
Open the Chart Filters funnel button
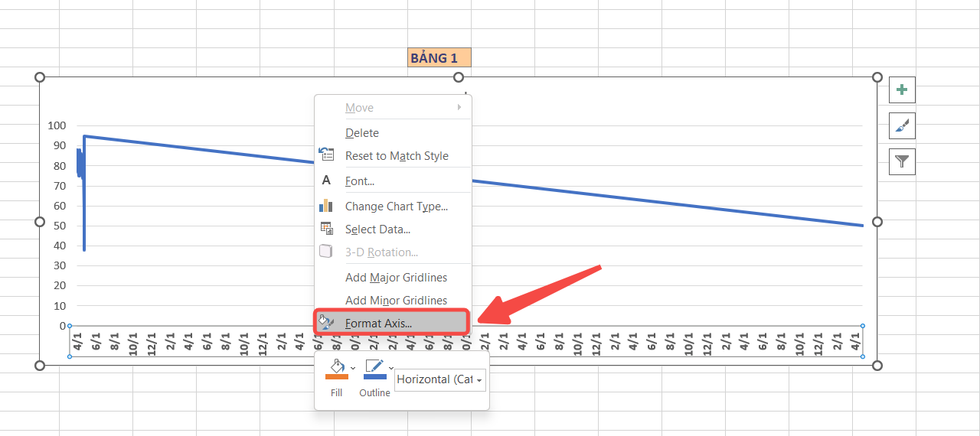(x=902, y=161)
